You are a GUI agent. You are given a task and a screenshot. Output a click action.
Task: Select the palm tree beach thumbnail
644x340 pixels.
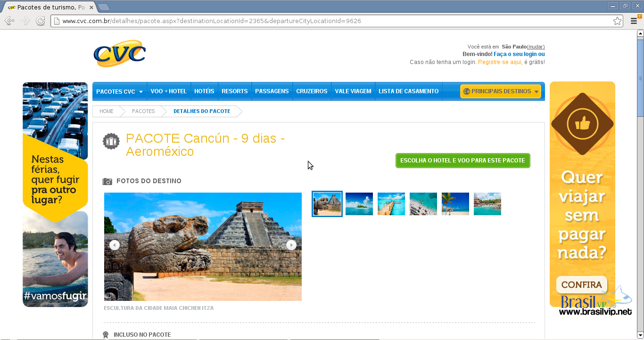pyautogui.click(x=455, y=204)
